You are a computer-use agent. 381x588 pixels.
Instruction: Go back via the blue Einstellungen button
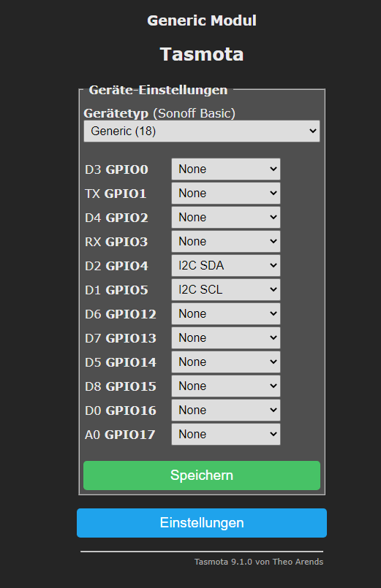coord(202,523)
